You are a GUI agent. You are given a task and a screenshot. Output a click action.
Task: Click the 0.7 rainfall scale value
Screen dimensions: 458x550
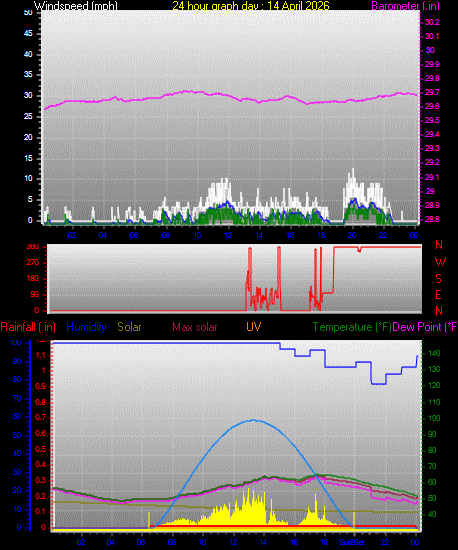coord(41,417)
